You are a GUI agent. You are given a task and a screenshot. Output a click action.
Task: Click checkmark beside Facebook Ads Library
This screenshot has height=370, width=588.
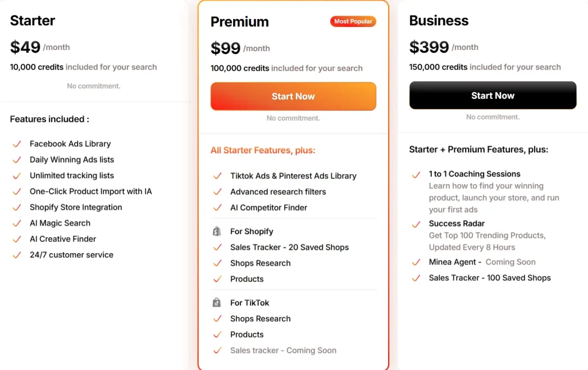point(17,144)
